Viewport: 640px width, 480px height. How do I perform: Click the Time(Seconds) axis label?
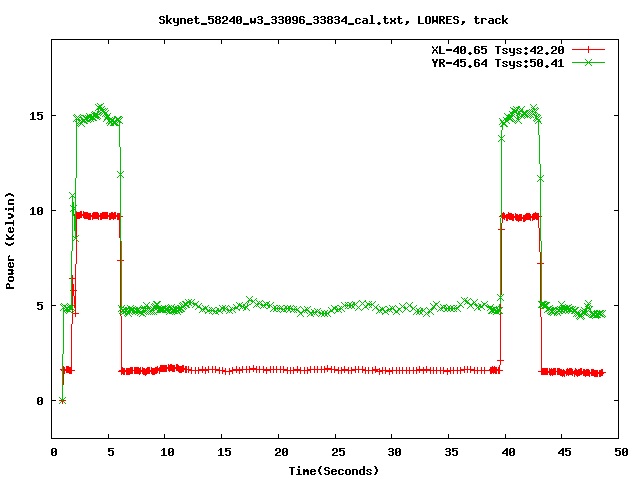(334, 471)
